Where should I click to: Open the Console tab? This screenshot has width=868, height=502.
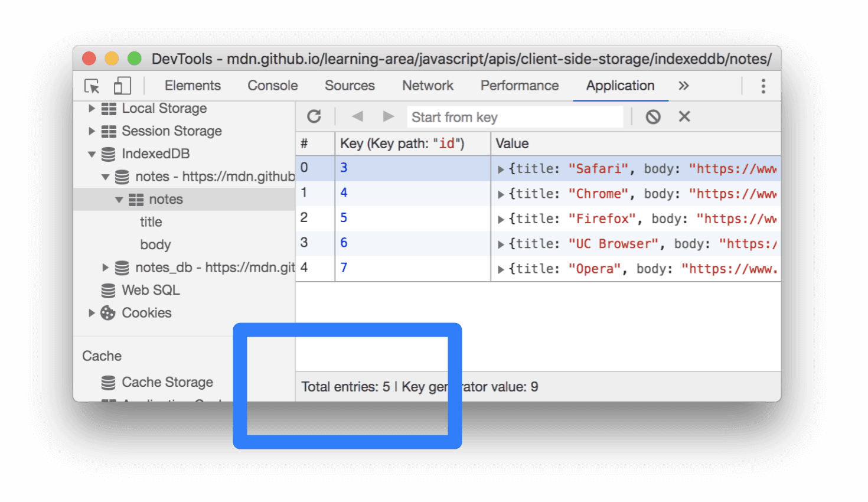coord(272,86)
